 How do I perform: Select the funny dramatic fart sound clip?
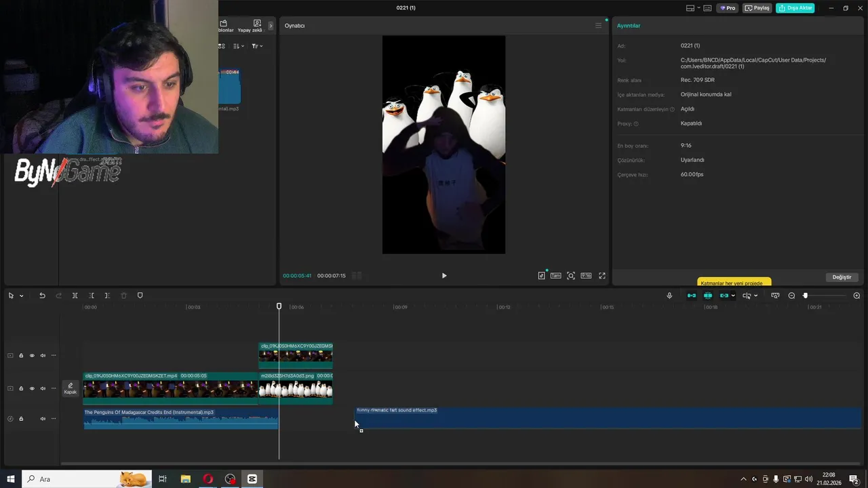(x=608, y=418)
